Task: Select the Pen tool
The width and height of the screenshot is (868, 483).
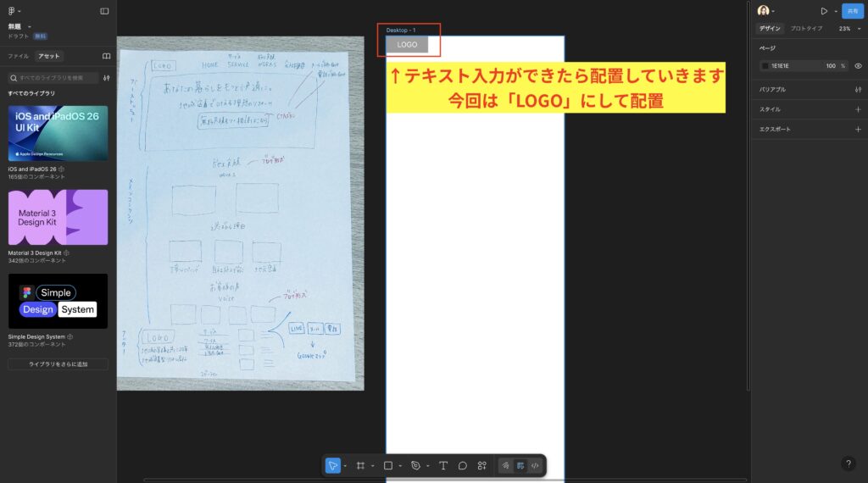Action: tap(415, 465)
